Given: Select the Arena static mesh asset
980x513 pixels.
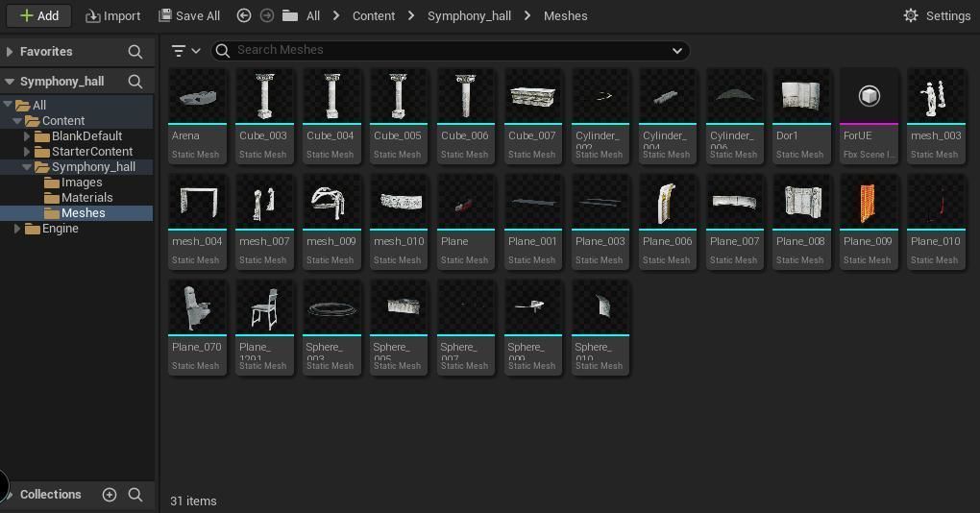Looking at the screenshot, I should (x=198, y=116).
